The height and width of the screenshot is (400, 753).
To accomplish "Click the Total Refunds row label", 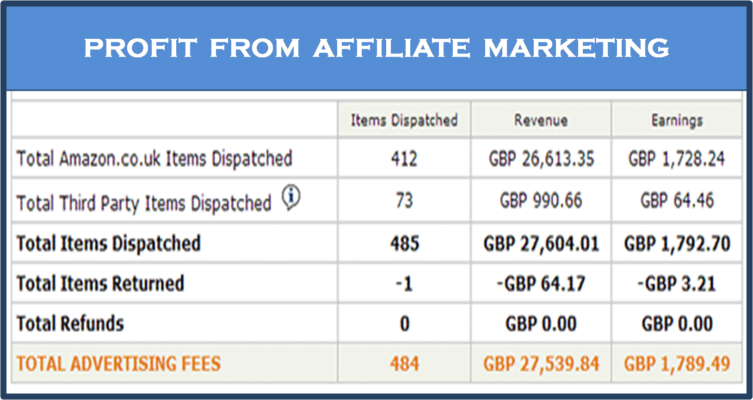I will pos(71,324).
